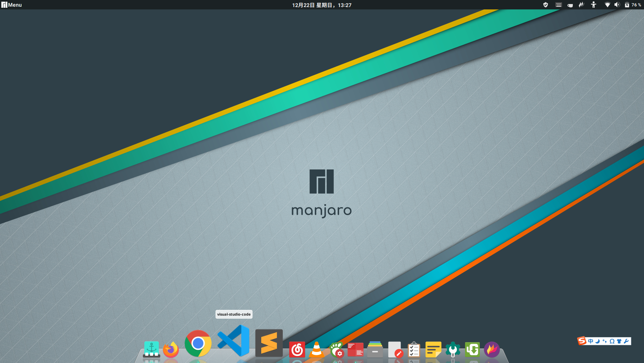The height and width of the screenshot is (363, 644).
Task: Open the Manjaro Menu in top panel
Action: point(12,5)
